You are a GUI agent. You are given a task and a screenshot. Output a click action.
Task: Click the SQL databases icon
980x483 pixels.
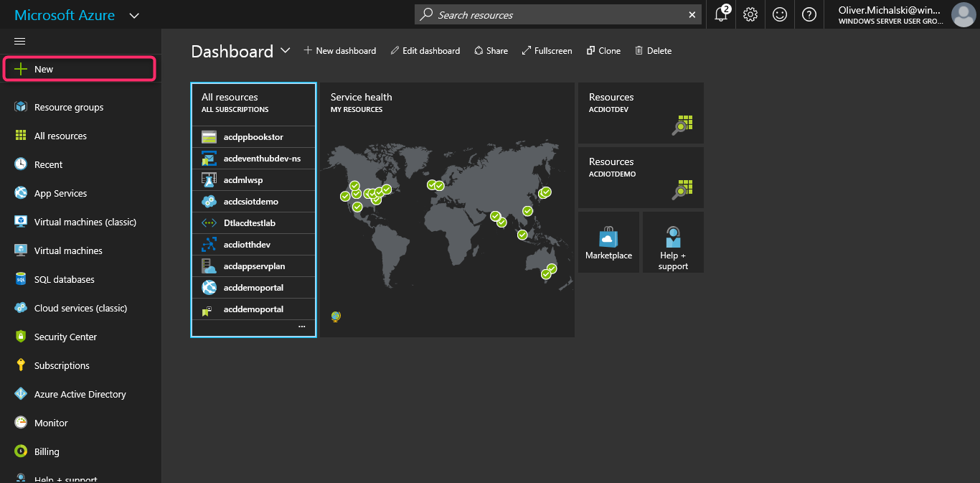click(21, 279)
